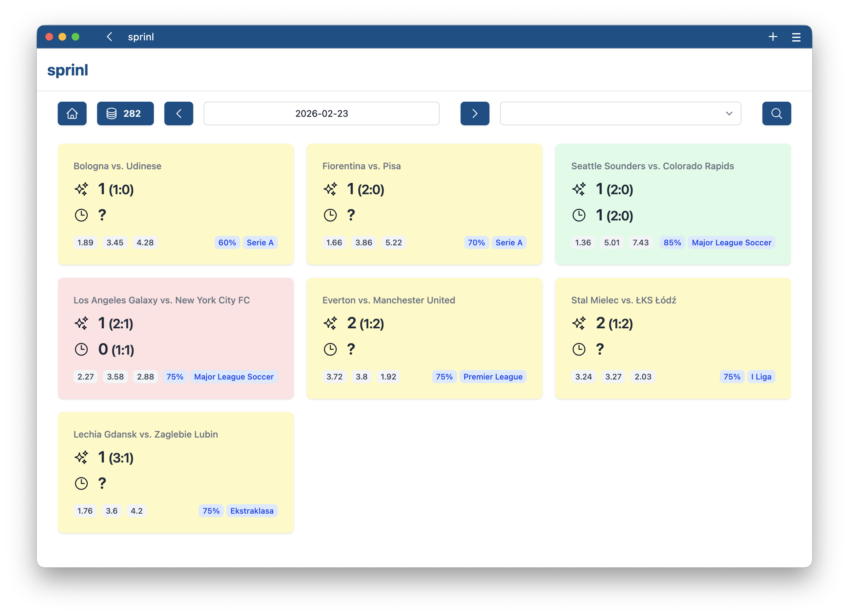Click the search magnifier button

click(x=776, y=113)
